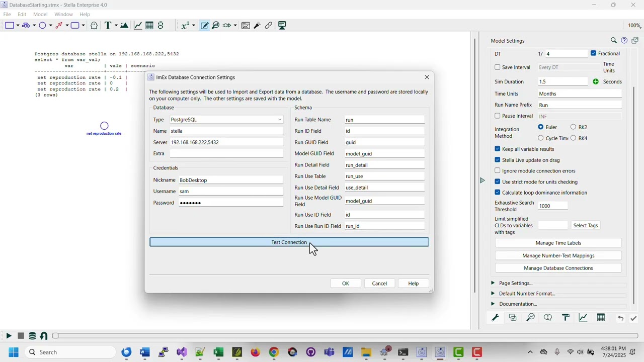The image size is (644, 362).
Task: Expand the Page Settings section
Action: 493,283
